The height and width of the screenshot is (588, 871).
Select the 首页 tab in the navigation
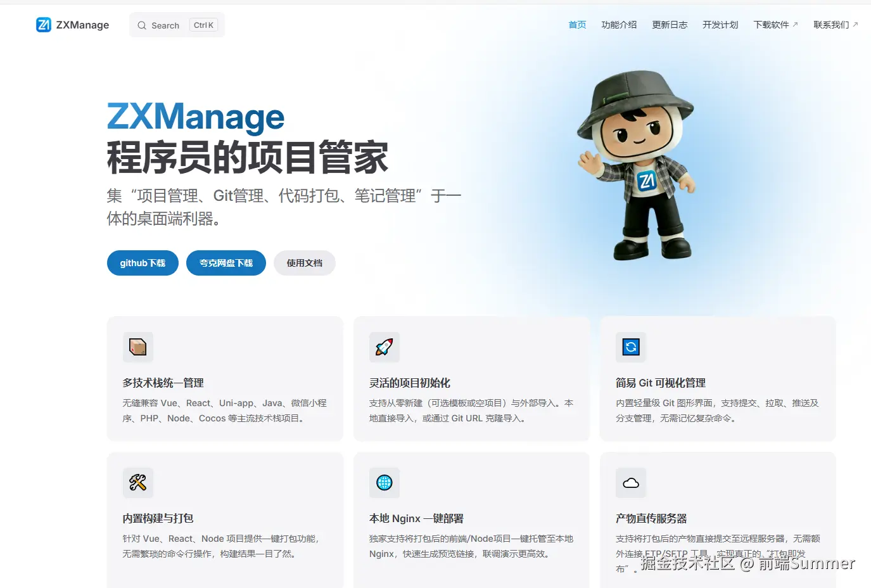577,25
